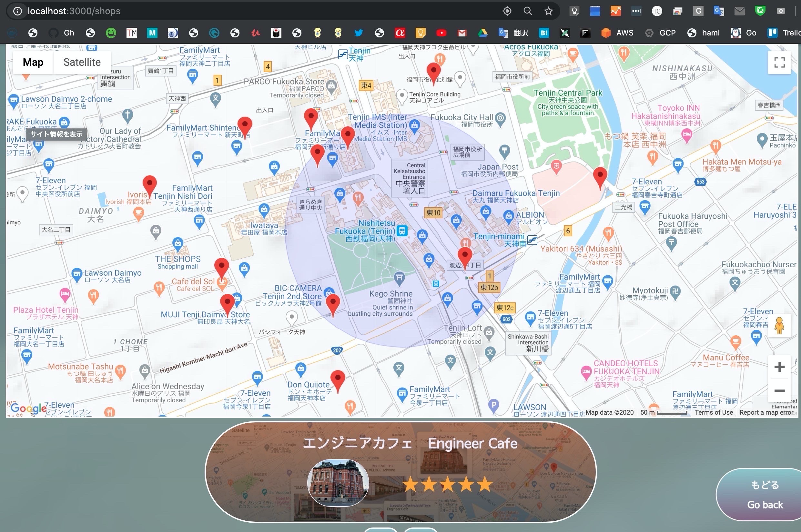
Task: Switch to Satellite map view
Action: click(82, 63)
